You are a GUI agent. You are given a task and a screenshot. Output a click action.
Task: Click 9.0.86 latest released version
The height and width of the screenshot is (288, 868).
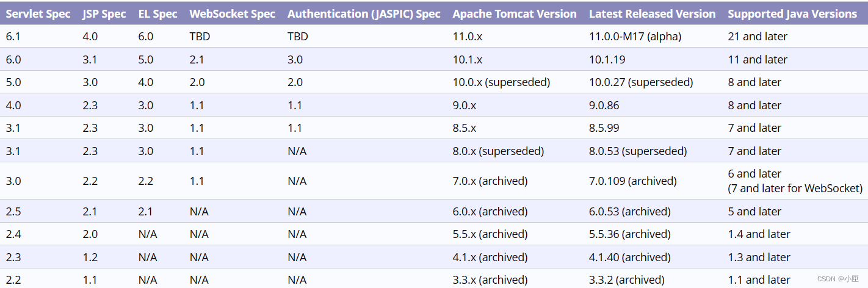click(604, 106)
